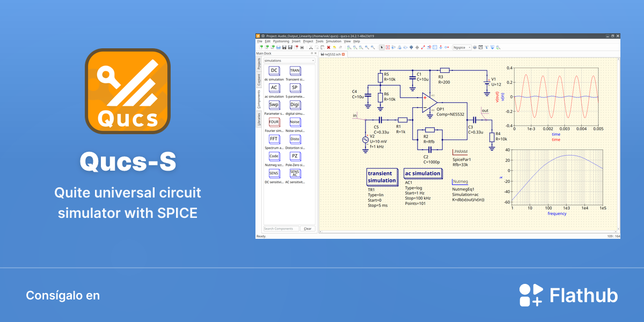Pick the Transient simulation TRAN icon
This screenshot has width=644, height=322.
[295, 71]
